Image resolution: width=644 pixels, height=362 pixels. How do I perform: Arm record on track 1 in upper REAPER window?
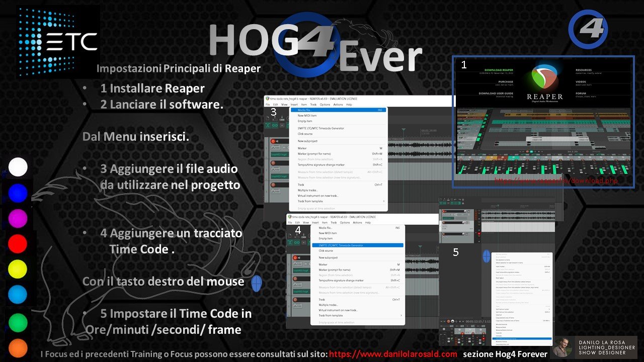tap(273, 141)
